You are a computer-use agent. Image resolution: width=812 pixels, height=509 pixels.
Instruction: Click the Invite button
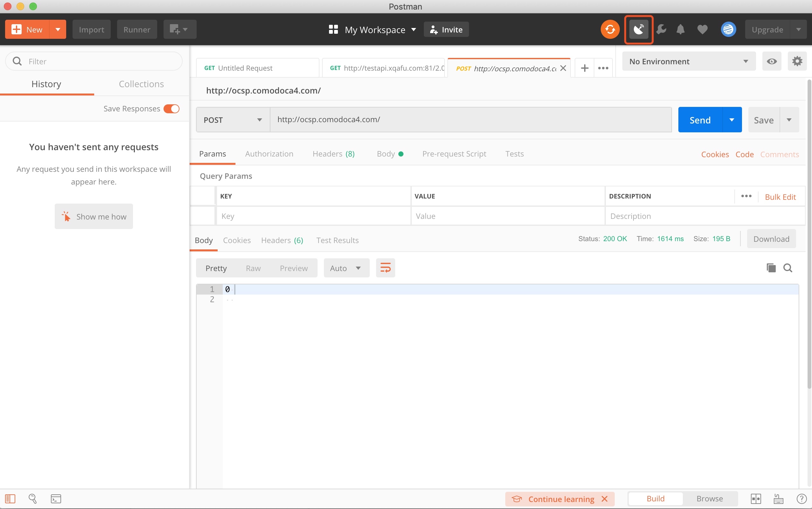click(446, 30)
